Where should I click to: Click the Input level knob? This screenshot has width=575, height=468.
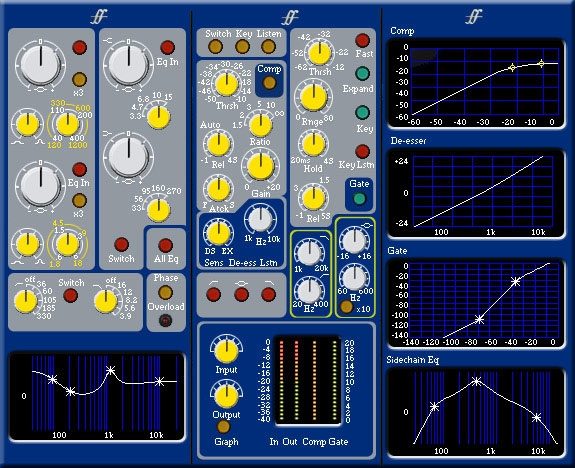point(226,351)
